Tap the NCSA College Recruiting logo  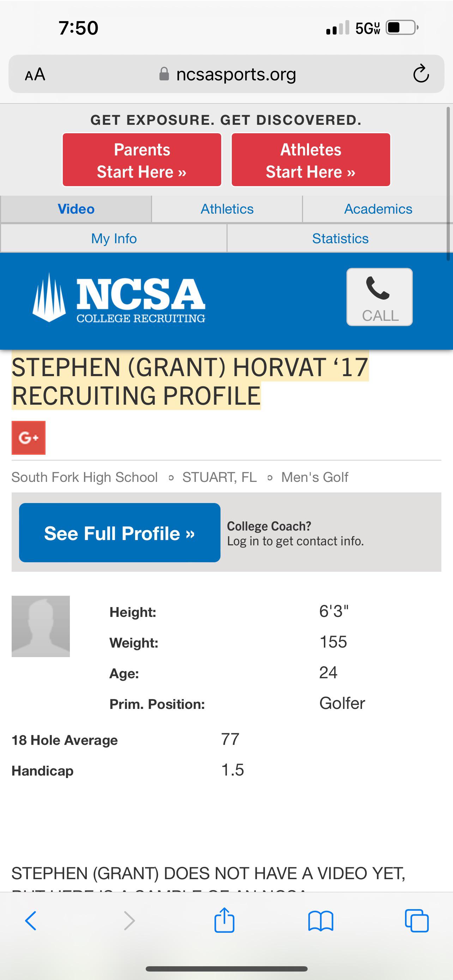(119, 298)
